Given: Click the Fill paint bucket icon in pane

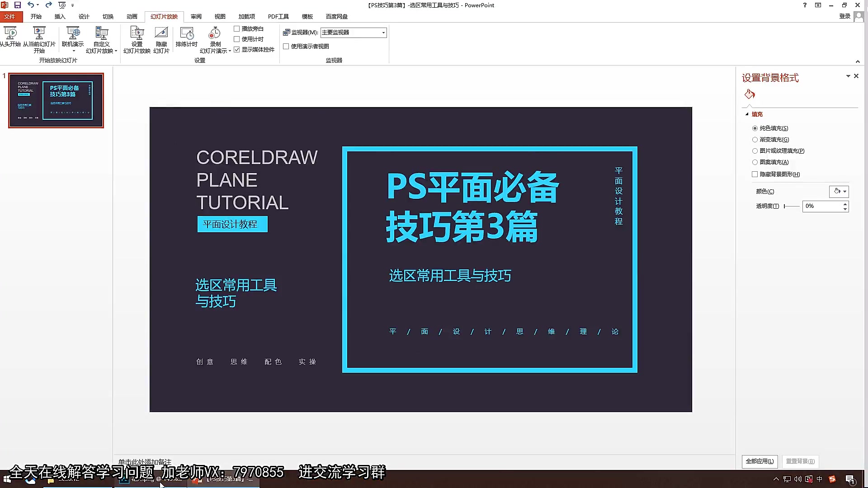Looking at the screenshot, I should coord(750,94).
